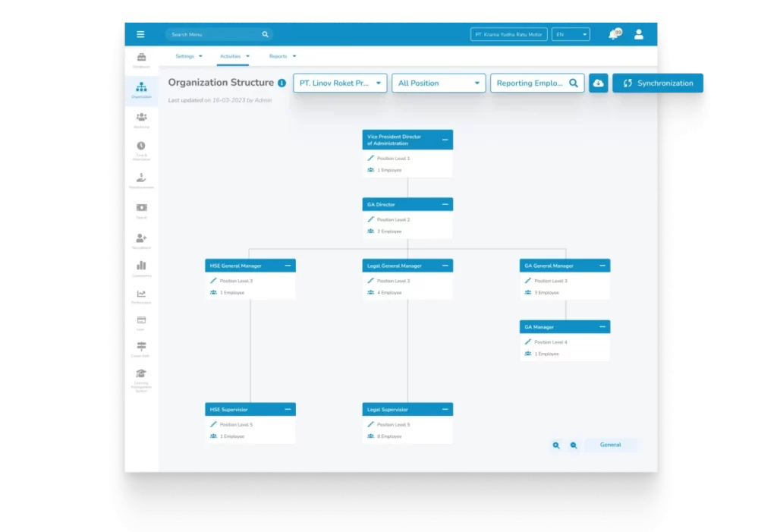The image size is (777, 532).
Task: Collapse the Legal General Manager node
Action: (445, 266)
